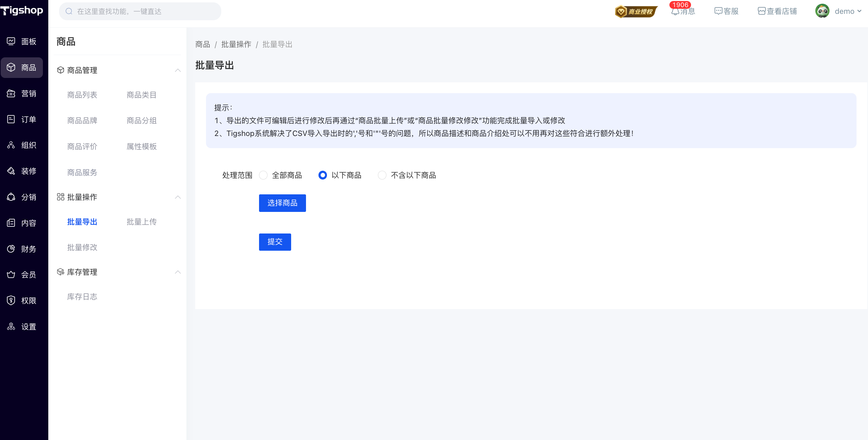
Task: Select the 以下商品 radio button
Action: 323,175
